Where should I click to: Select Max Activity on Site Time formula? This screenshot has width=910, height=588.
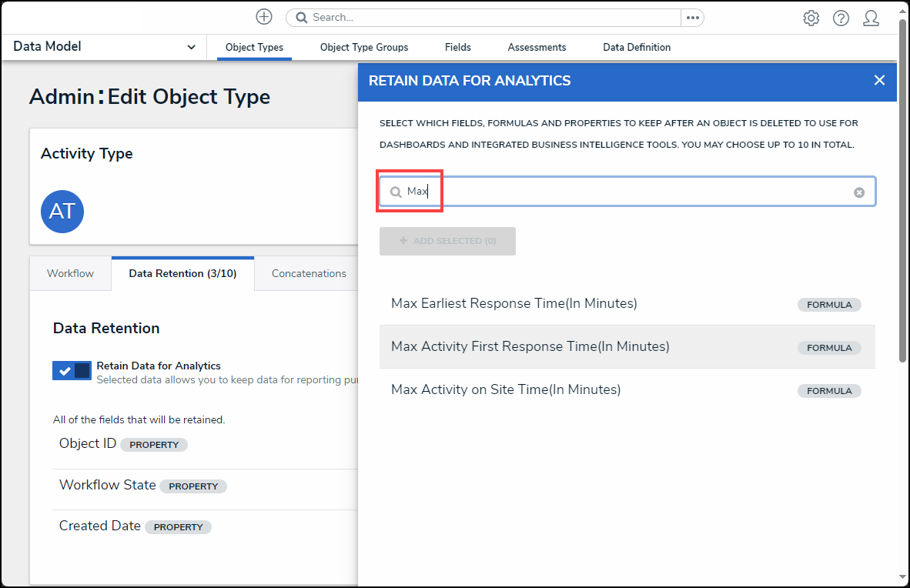coord(505,389)
